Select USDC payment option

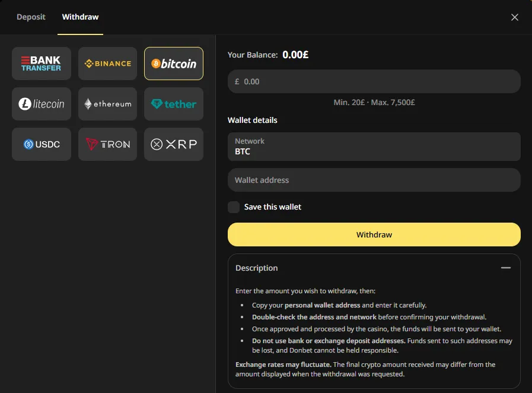point(42,144)
